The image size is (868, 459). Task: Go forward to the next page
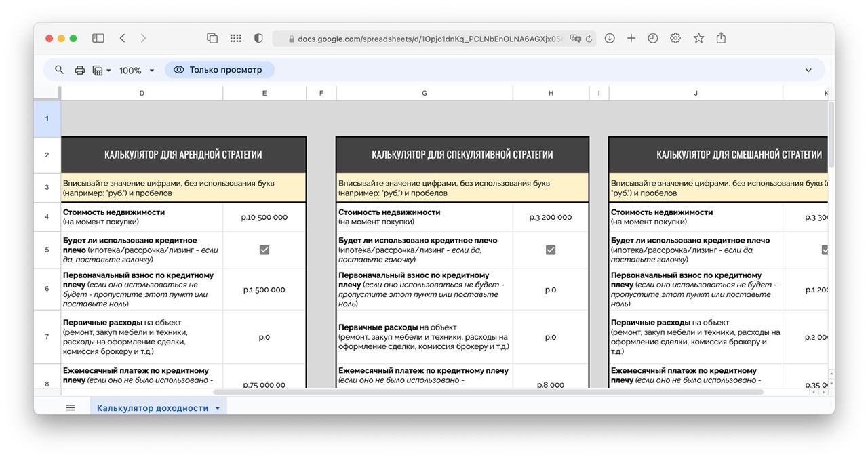143,39
